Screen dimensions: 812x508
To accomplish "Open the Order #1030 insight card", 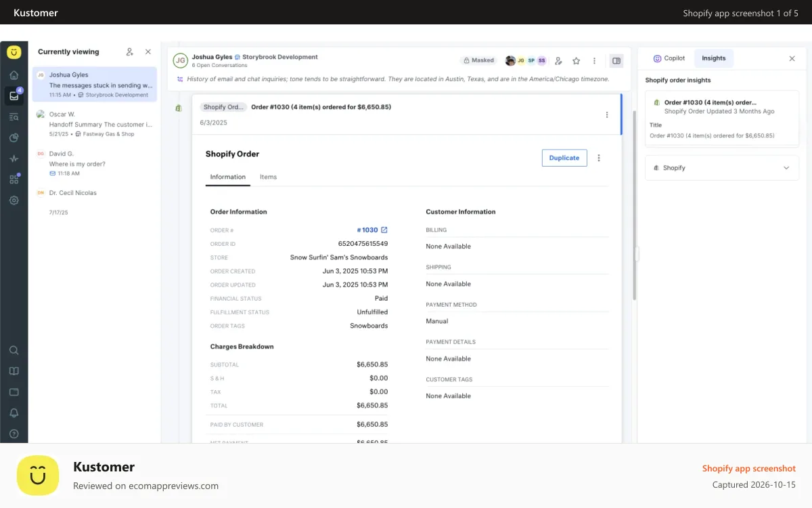I will (x=722, y=119).
